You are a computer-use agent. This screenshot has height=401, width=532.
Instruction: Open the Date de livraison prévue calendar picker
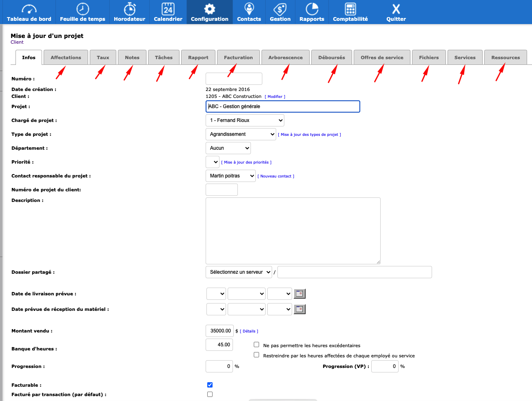(299, 293)
